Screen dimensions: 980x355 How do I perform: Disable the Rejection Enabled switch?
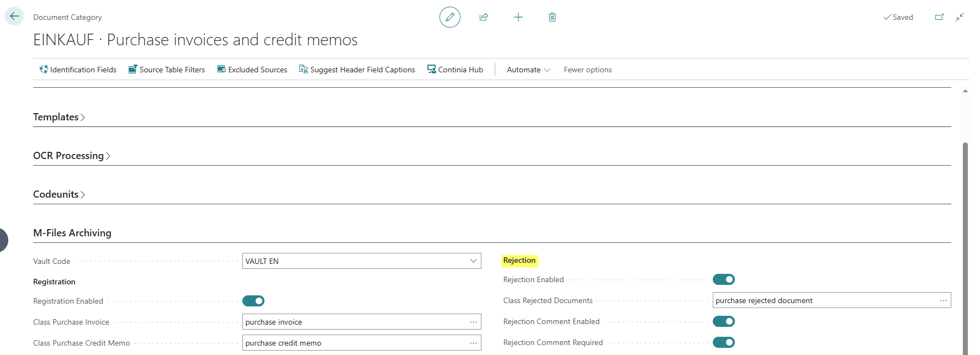(724, 279)
